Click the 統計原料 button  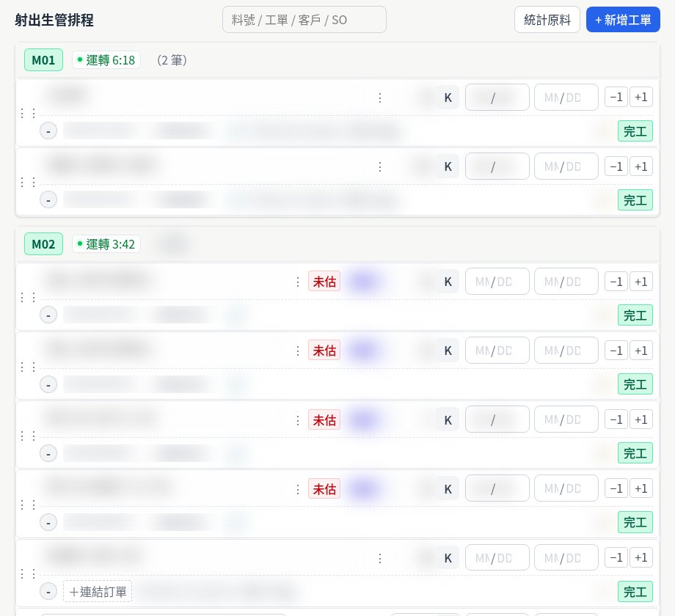click(547, 19)
